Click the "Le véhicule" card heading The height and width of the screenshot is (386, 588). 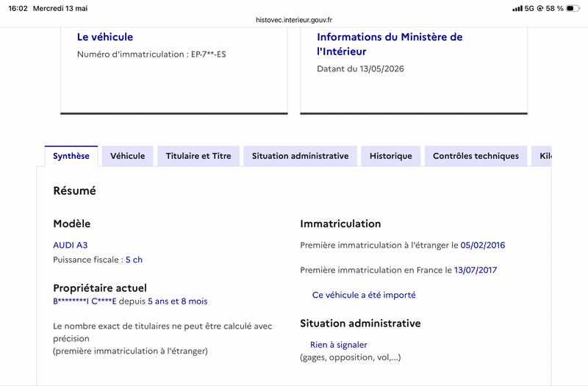coord(105,37)
